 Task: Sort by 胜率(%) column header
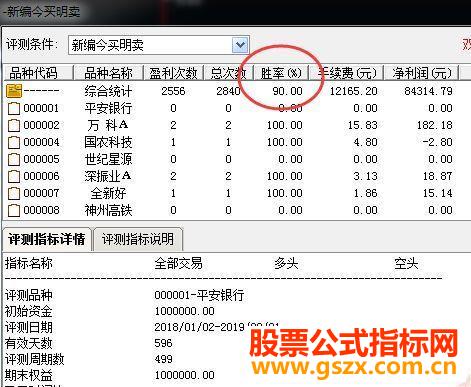coord(281,73)
